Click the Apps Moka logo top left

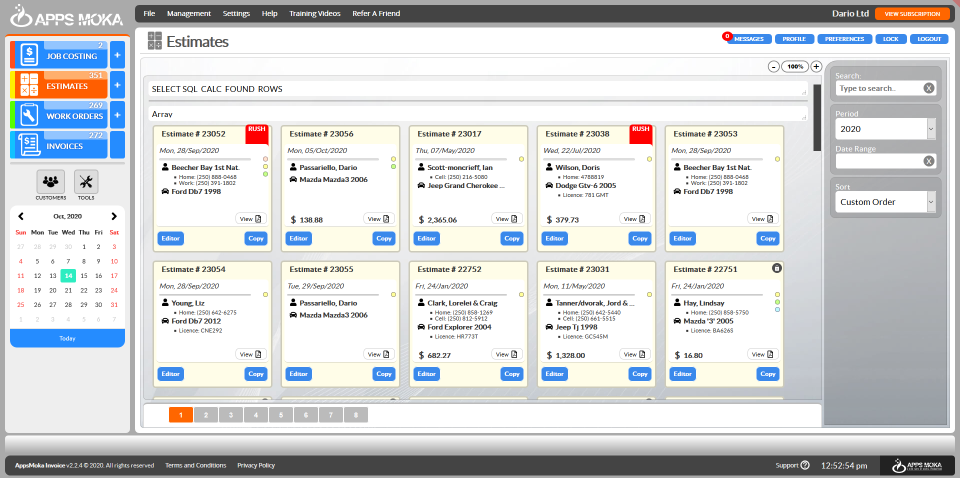point(67,17)
